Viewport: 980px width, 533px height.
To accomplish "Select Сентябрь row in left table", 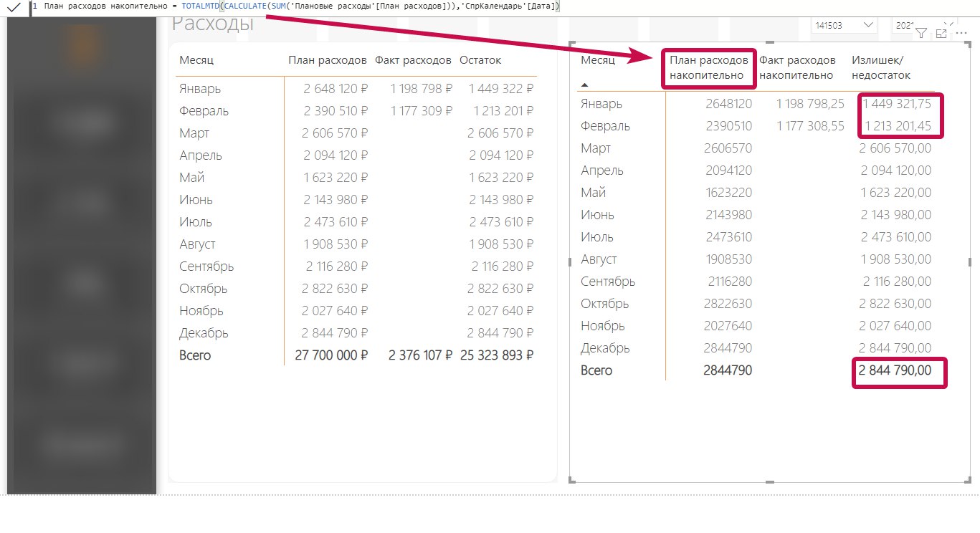I will (356, 266).
